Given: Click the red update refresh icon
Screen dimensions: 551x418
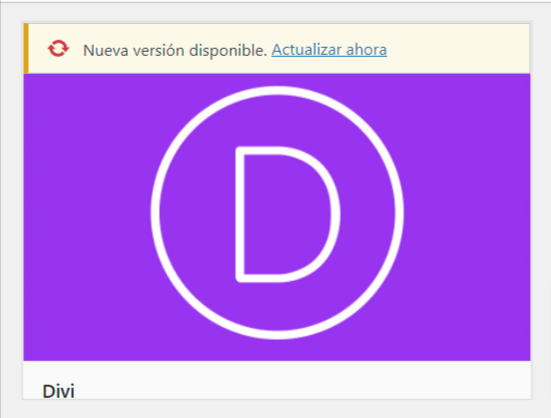Looking at the screenshot, I should (58, 49).
